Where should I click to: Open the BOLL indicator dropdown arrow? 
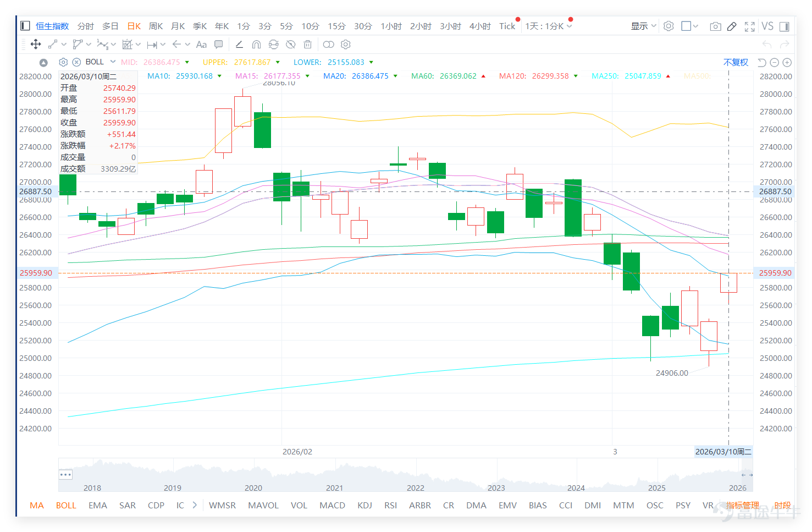pyautogui.click(x=113, y=62)
